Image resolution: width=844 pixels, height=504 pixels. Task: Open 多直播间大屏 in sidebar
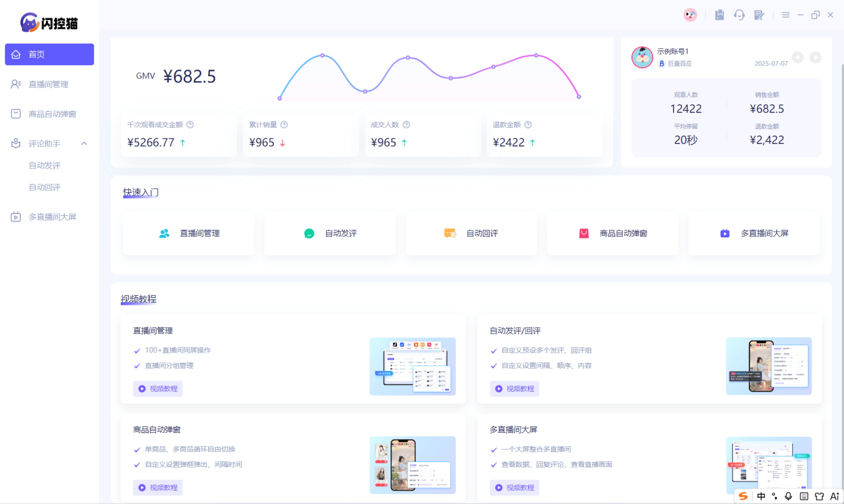[49, 217]
